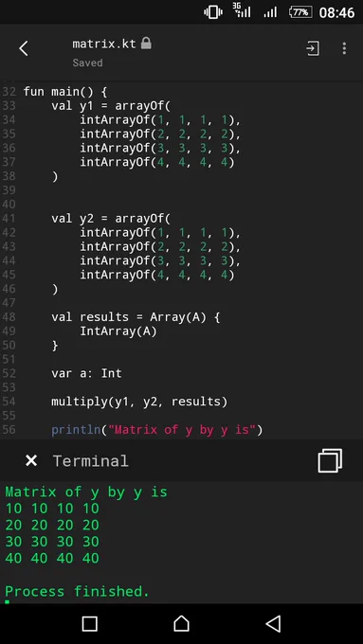Tap the 'var a: Int' line
Viewport: 363px width, 644px height.
coord(86,373)
